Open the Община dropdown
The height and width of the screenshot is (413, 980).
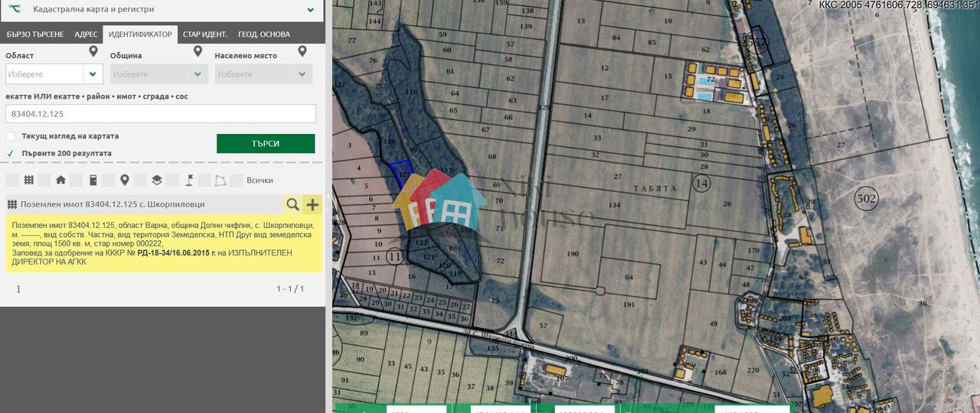(159, 74)
